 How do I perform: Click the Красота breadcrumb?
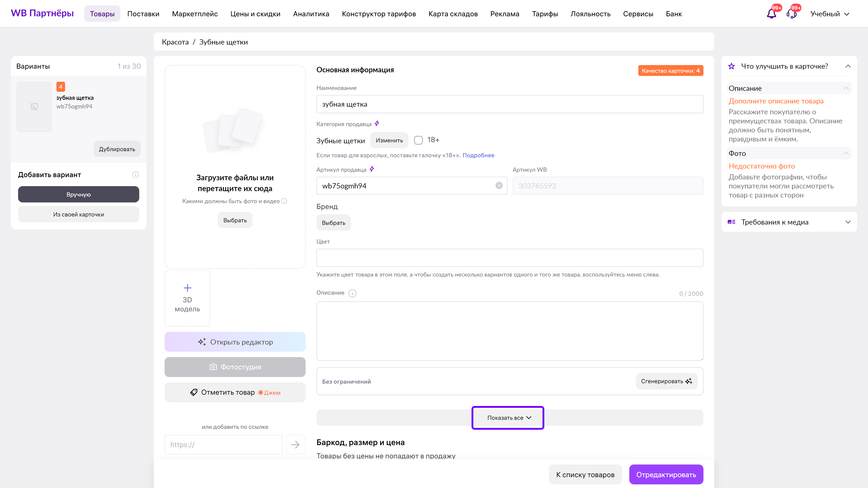coord(175,42)
